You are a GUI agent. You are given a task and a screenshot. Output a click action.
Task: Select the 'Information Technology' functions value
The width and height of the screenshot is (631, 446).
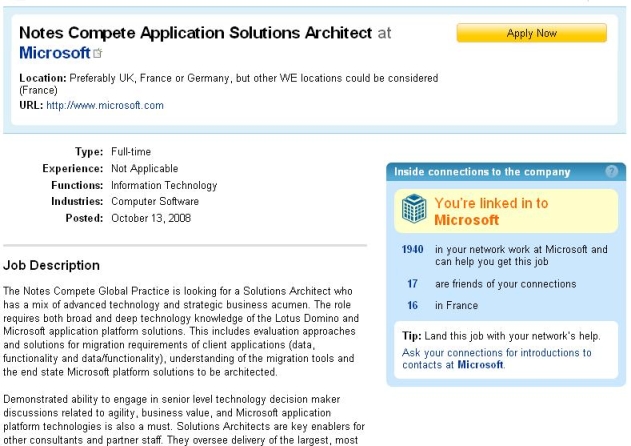point(164,185)
